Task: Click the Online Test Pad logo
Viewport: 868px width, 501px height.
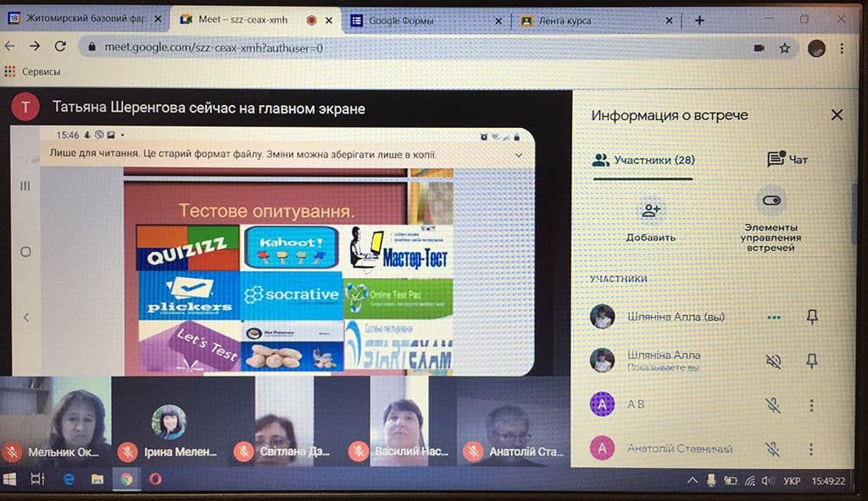Action: point(398,298)
